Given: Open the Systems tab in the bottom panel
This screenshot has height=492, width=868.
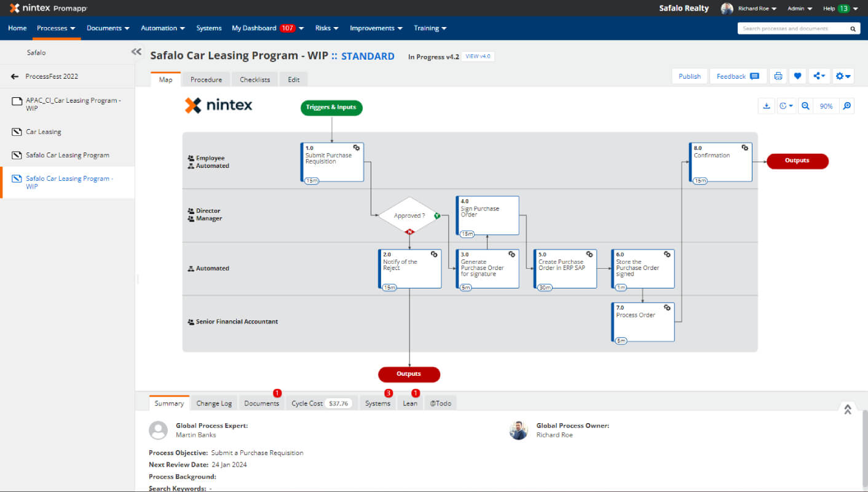Looking at the screenshot, I should [x=377, y=403].
